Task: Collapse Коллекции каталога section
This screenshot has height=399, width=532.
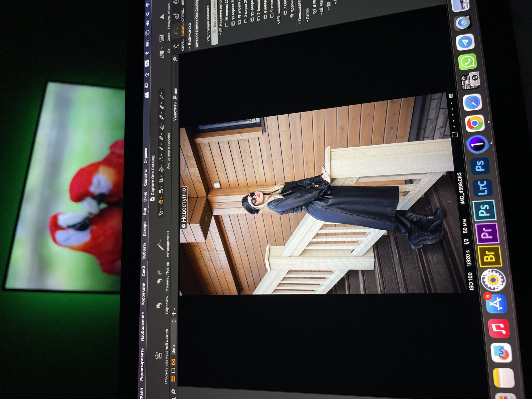Action: pyautogui.click(x=208, y=40)
